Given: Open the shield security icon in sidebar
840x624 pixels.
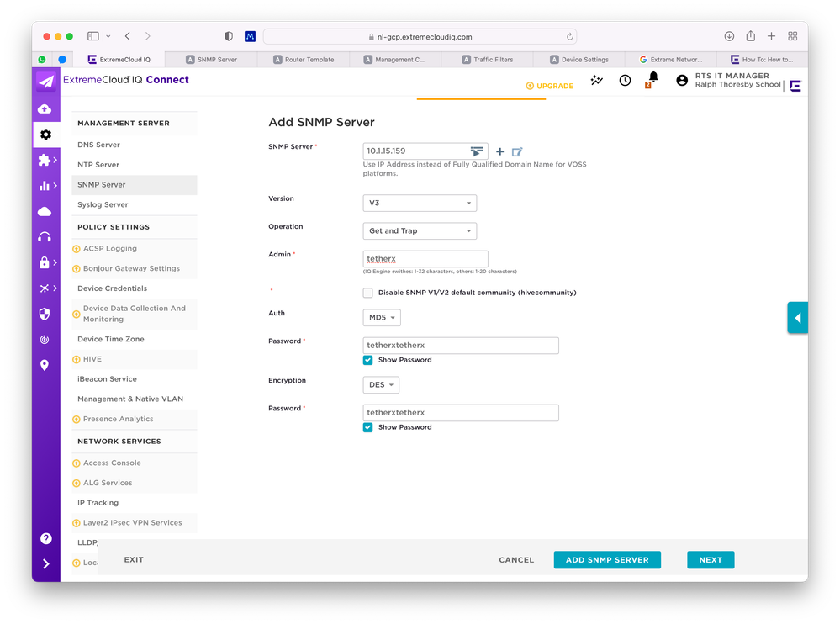Looking at the screenshot, I should point(45,314).
